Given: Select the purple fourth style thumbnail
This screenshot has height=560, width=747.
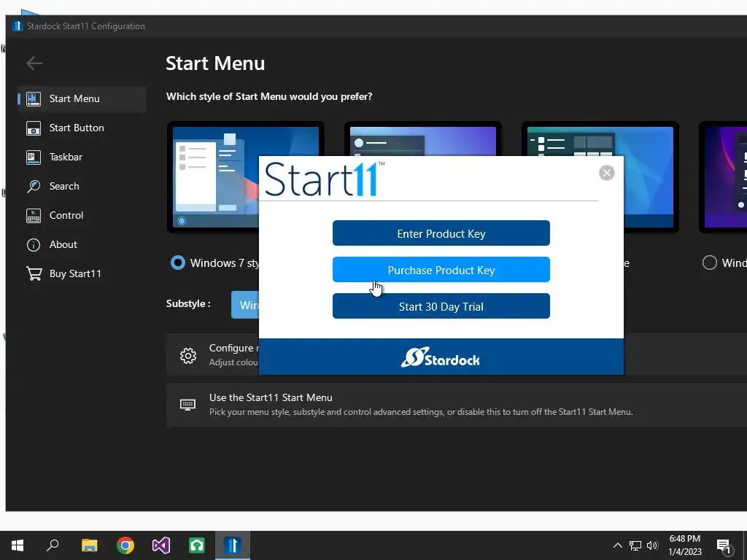Looking at the screenshot, I should click(x=723, y=177).
